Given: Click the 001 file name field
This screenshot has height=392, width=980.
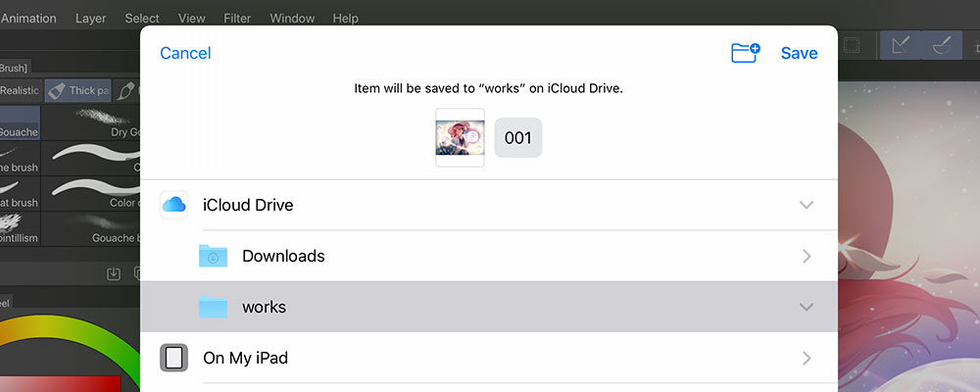Looking at the screenshot, I should pos(517,138).
